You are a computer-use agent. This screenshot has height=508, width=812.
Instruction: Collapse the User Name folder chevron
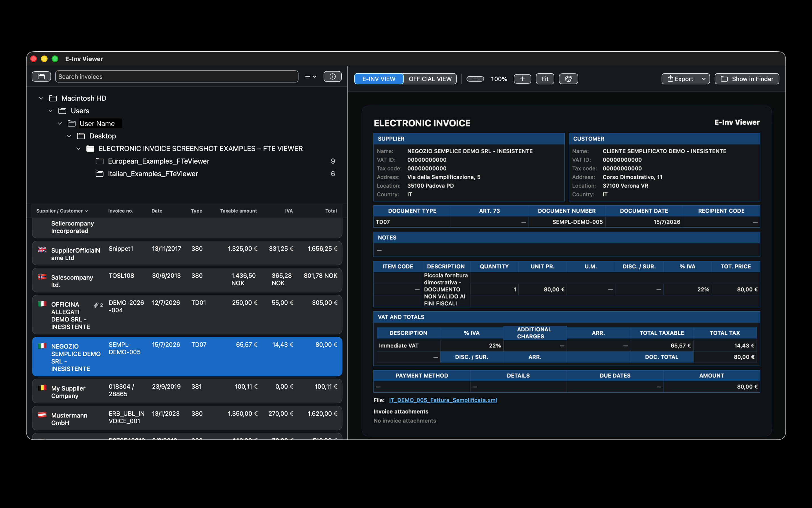tap(60, 124)
